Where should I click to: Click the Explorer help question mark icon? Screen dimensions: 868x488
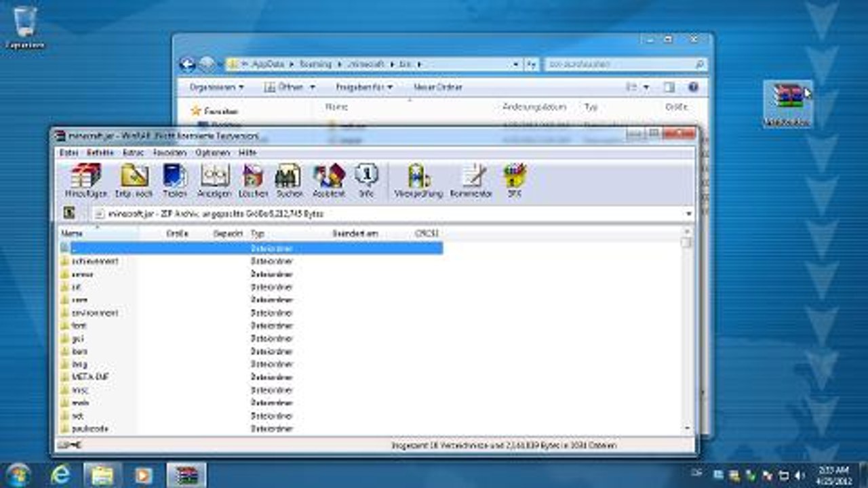(x=692, y=87)
